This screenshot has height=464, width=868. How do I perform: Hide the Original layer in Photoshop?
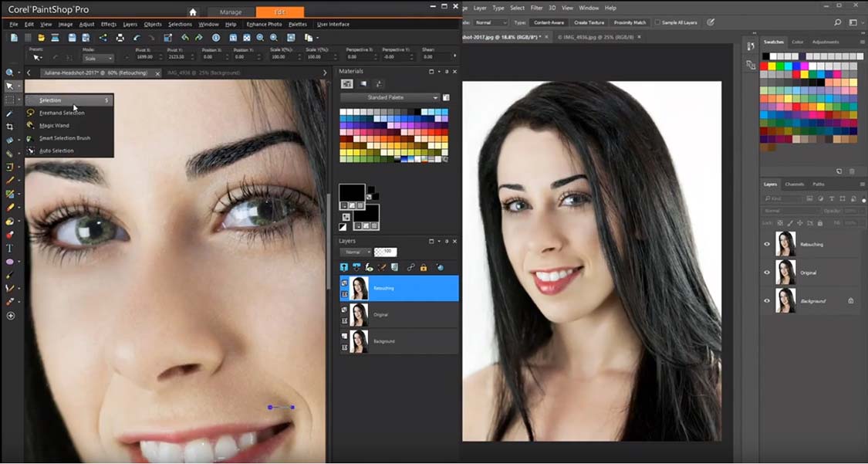coord(767,273)
